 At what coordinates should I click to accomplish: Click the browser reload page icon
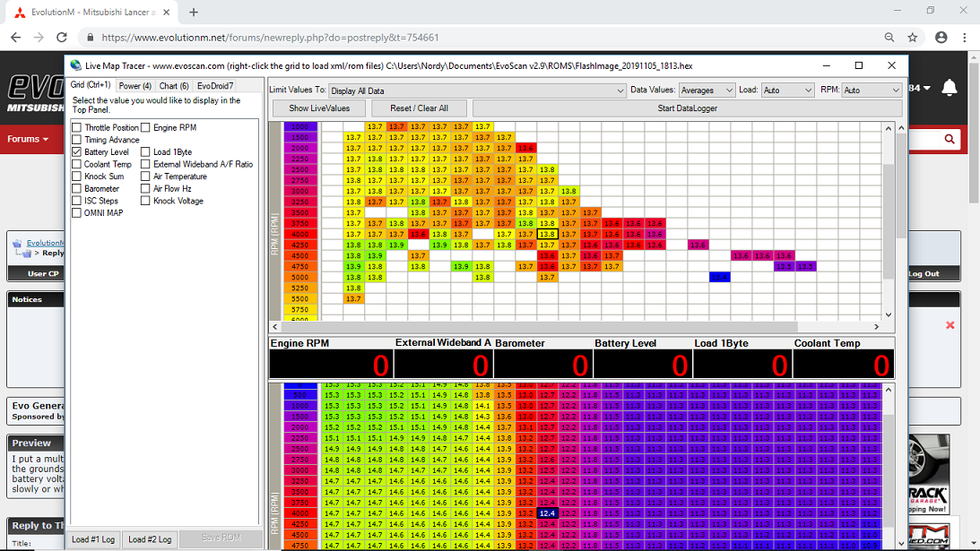62,38
